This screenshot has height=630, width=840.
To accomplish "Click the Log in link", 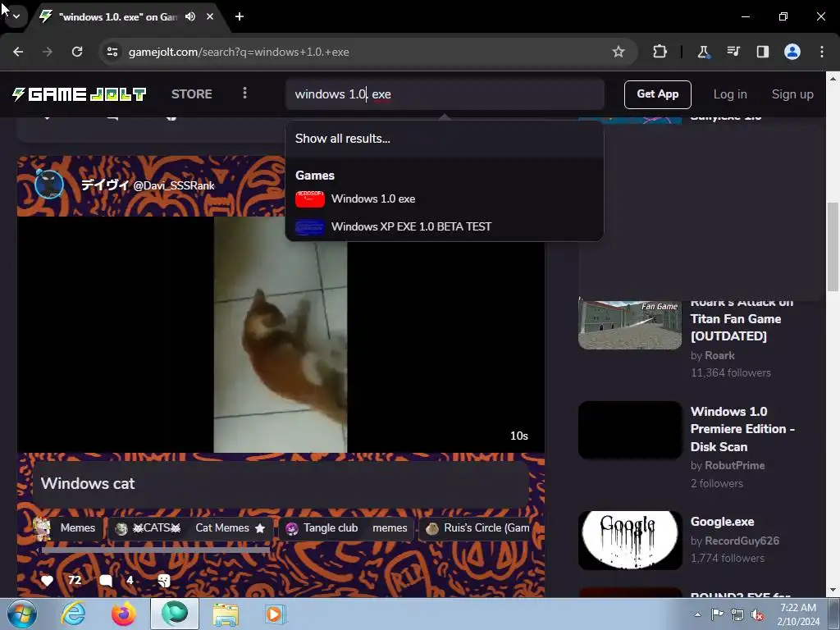I will pos(729,94).
